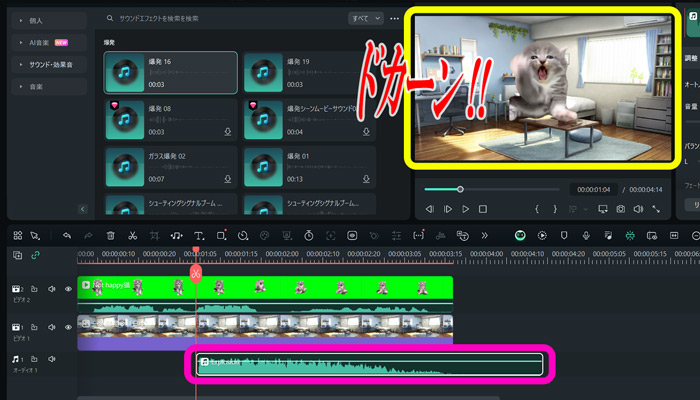Split clip using the scissors toolbar icon
The height and width of the screenshot is (400, 700).
pos(133,235)
